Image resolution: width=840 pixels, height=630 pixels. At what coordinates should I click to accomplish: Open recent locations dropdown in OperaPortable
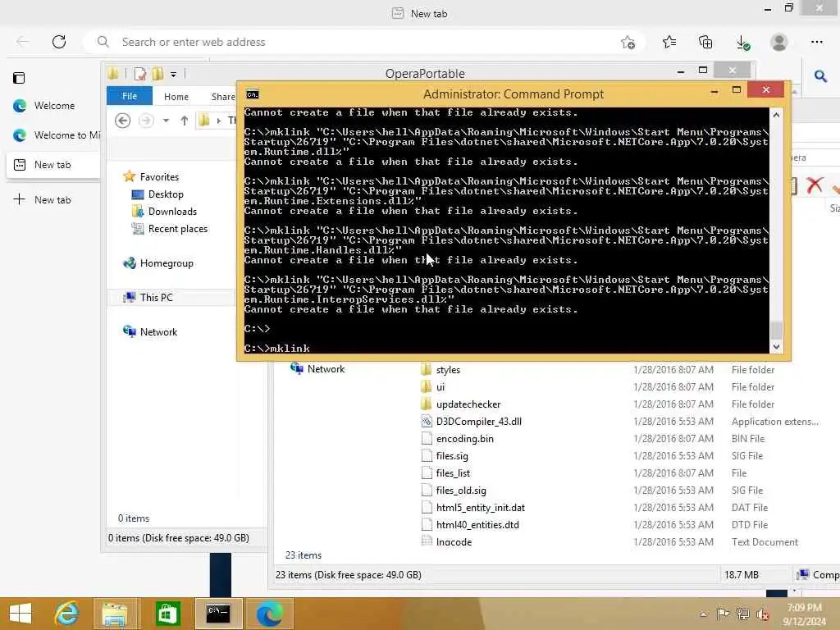tap(166, 121)
